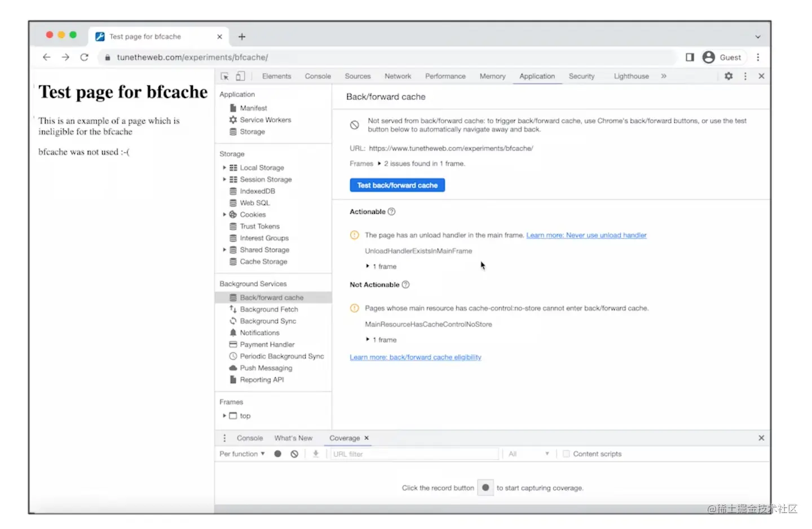Open a new browser tab with plus
Viewport: 812px width, 529px height.
[x=242, y=37]
